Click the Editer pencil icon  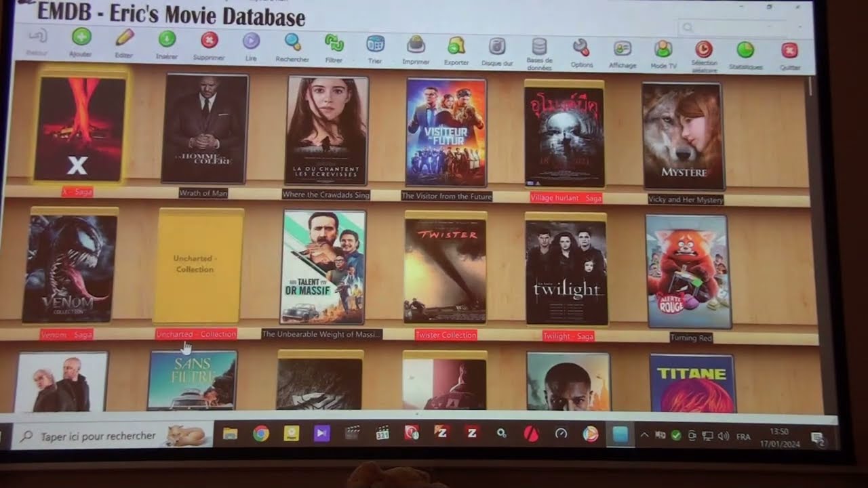[125, 37]
